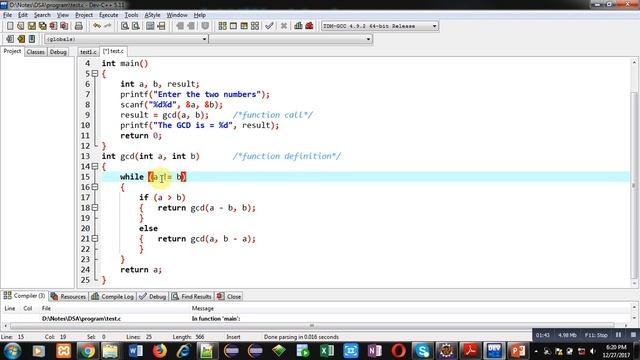Click the Open file toolbar icon
This screenshot has width=640, height=360.
coord(21,26)
